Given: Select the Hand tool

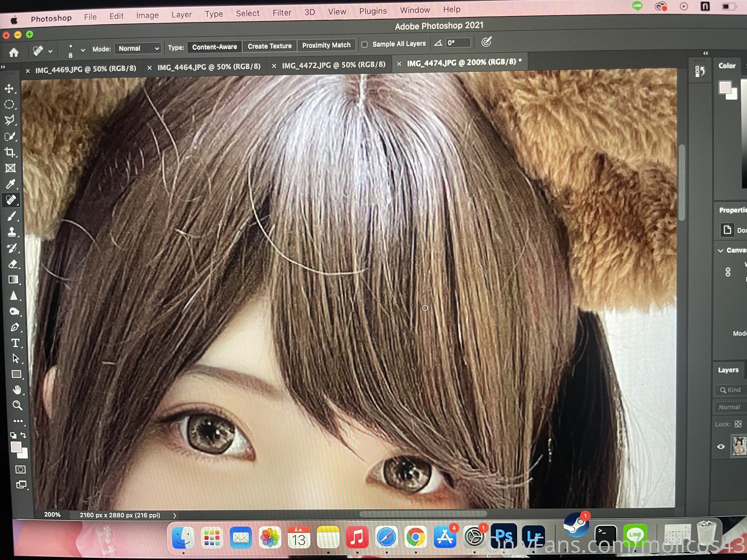Looking at the screenshot, I should (x=17, y=390).
